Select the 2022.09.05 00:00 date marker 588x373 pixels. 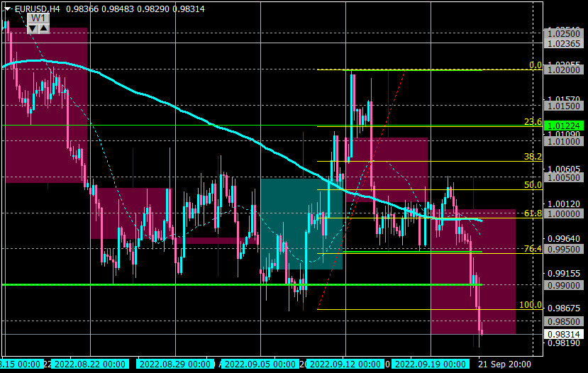click(x=260, y=364)
